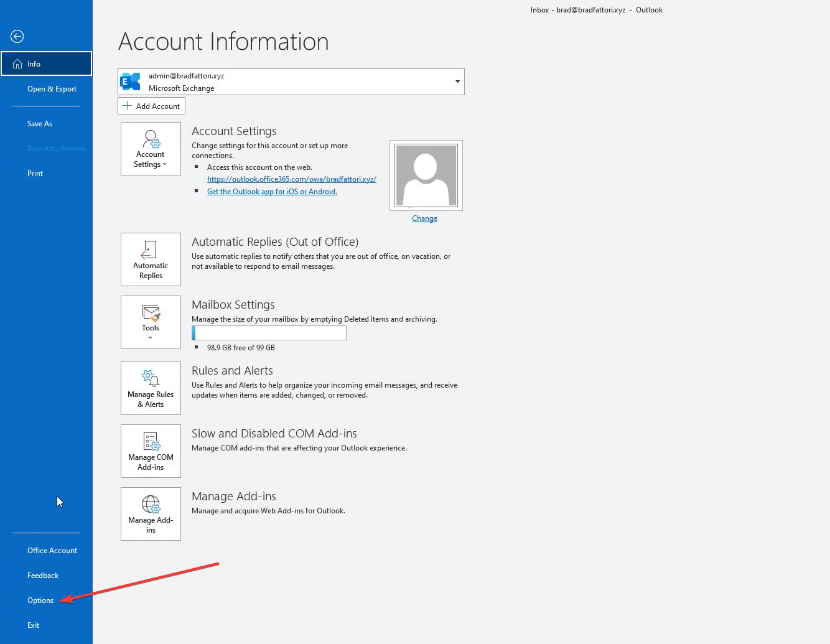Click the profile photo placeholder
This screenshot has width=830, height=644.
point(426,175)
